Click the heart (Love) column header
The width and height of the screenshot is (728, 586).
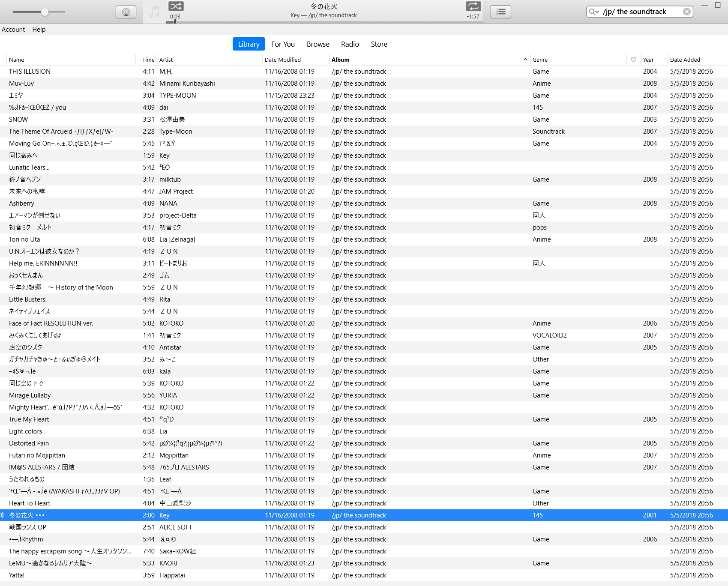pos(633,60)
